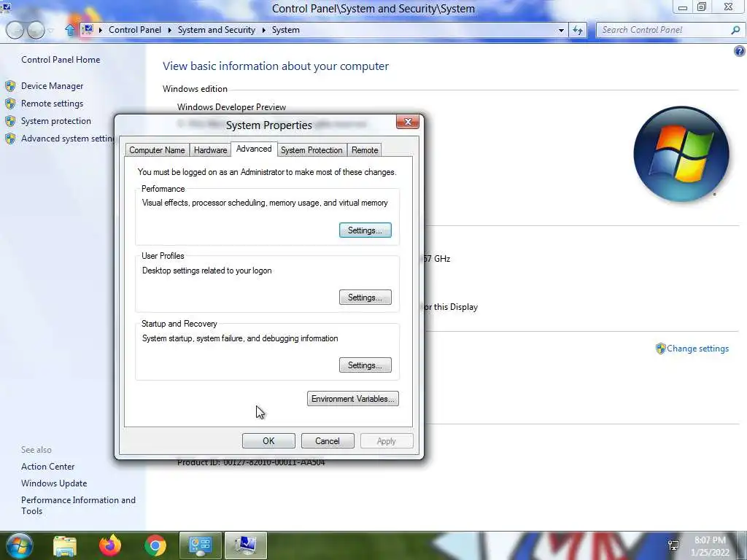
Task: Cancel the System Properties dialog
Action: pos(328,441)
